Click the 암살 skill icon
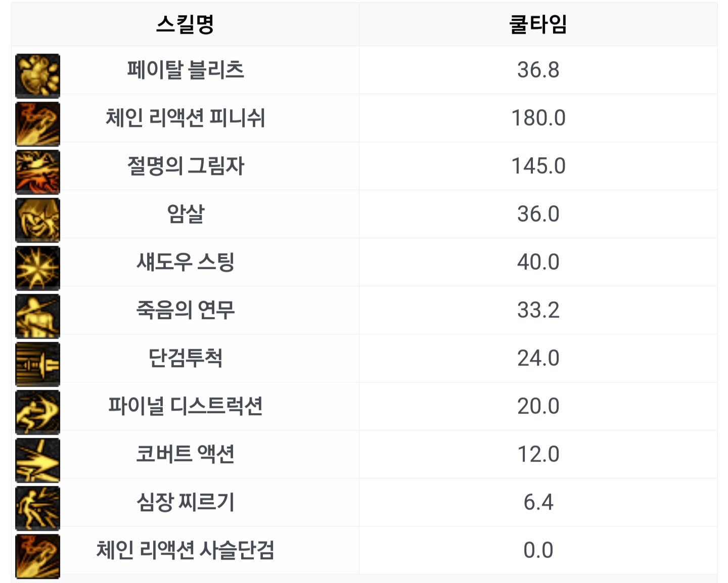728x583 pixels. point(37,220)
